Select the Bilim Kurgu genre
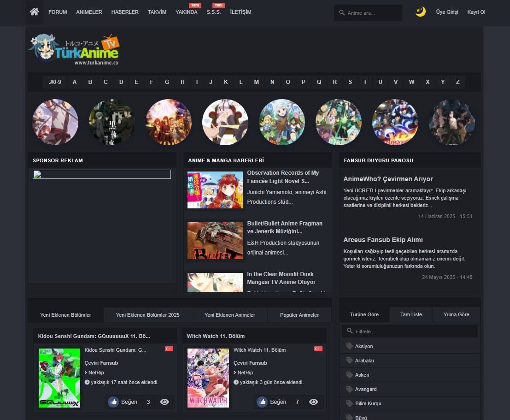510x420 pixels. (x=368, y=403)
